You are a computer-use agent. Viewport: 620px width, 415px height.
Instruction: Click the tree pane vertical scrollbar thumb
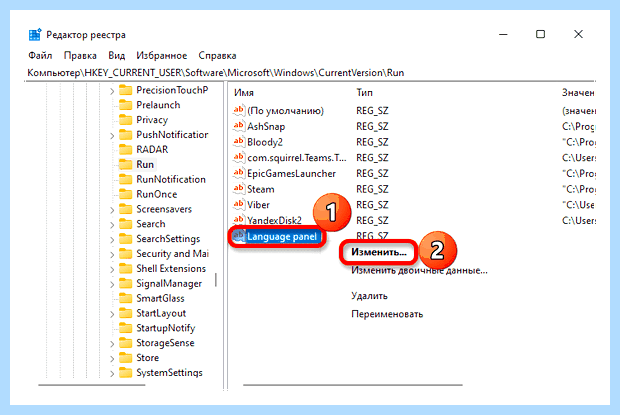point(216,280)
